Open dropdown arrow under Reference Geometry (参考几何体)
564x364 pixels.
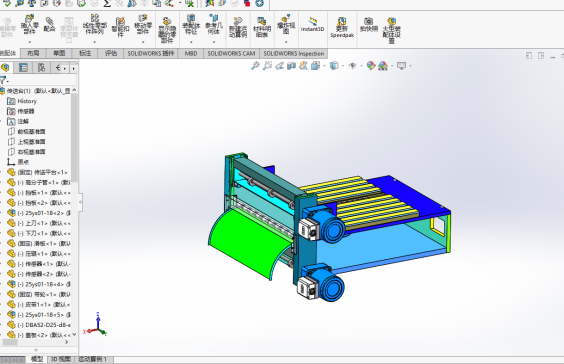(x=214, y=42)
